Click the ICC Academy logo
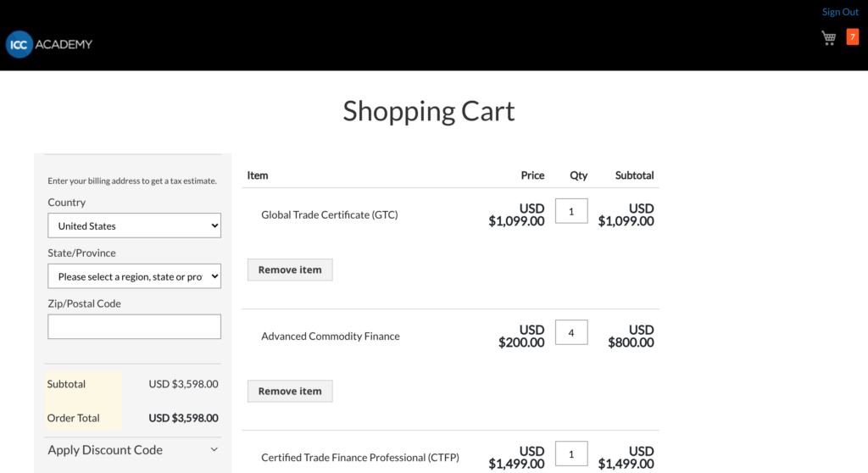Image resolution: width=868 pixels, height=473 pixels. [49, 44]
